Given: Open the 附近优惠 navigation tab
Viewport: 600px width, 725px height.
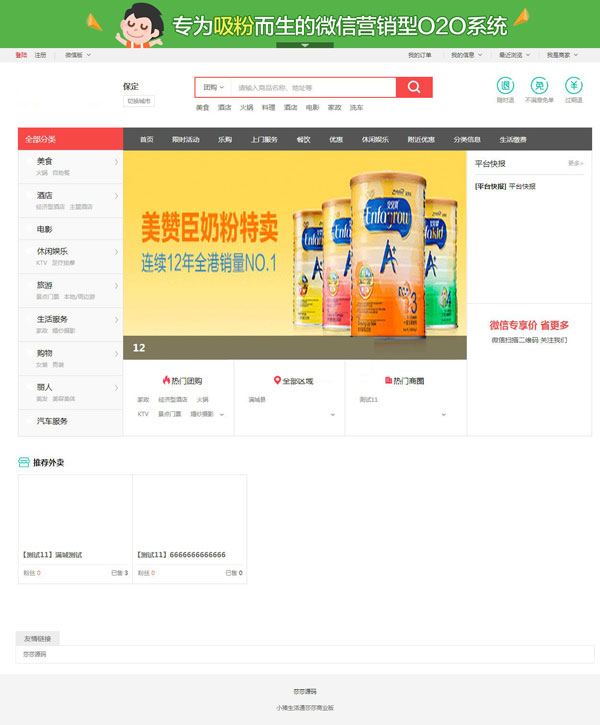Looking at the screenshot, I should click(421, 139).
